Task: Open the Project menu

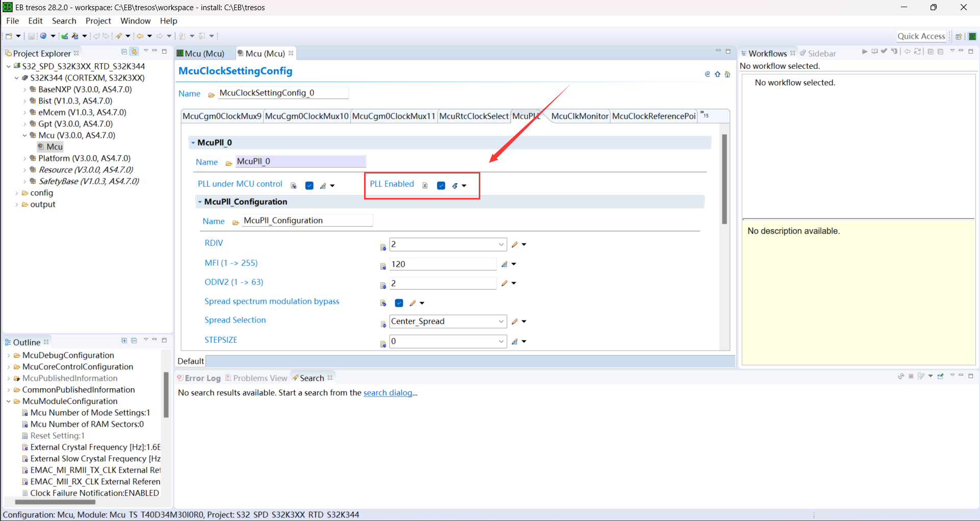Action: pos(98,21)
